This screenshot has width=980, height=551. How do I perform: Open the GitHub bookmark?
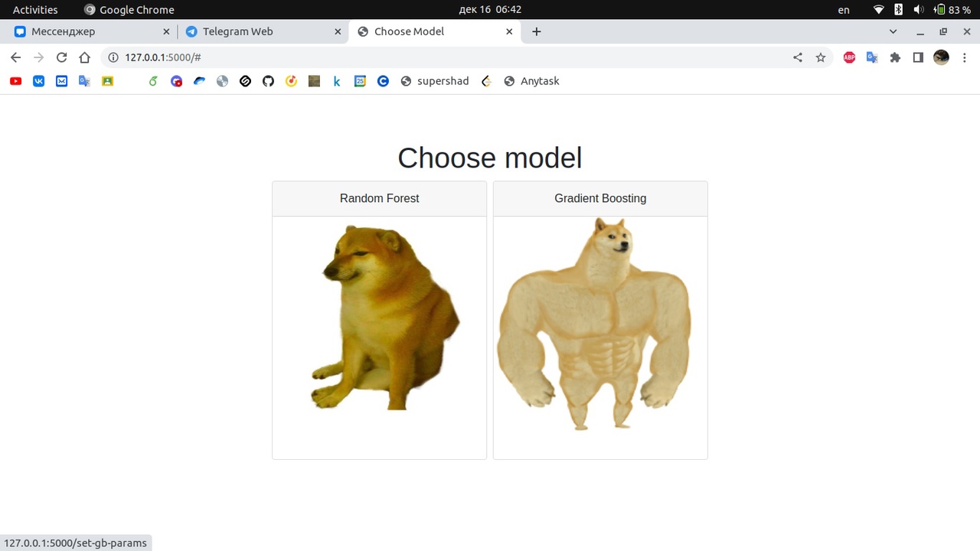coord(268,81)
